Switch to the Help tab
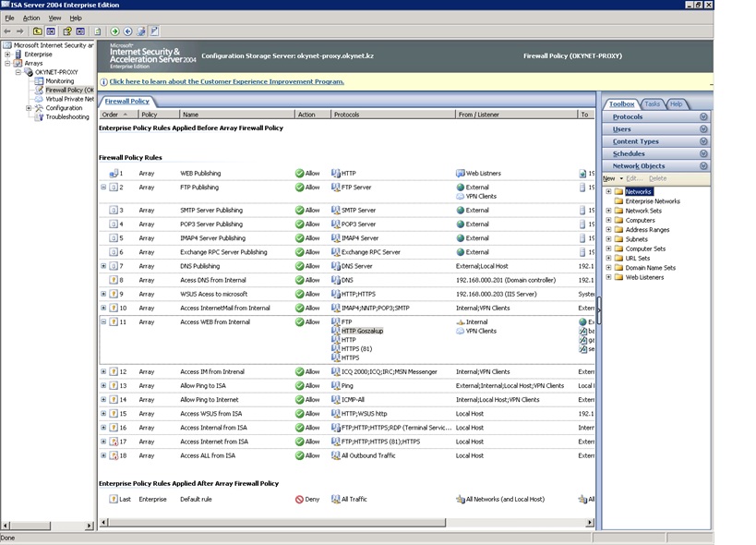This screenshot has height=545, width=756. point(676,104)
